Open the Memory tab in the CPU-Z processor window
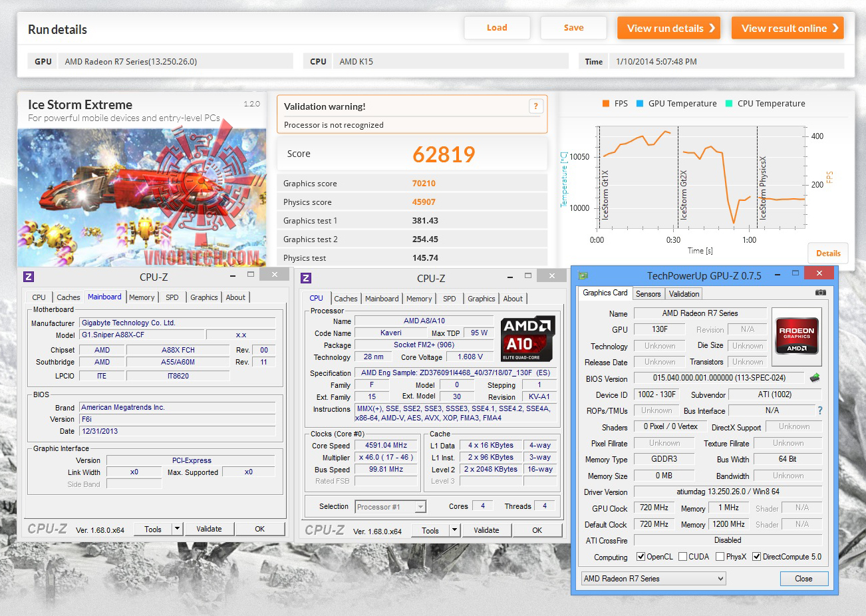 419,299
